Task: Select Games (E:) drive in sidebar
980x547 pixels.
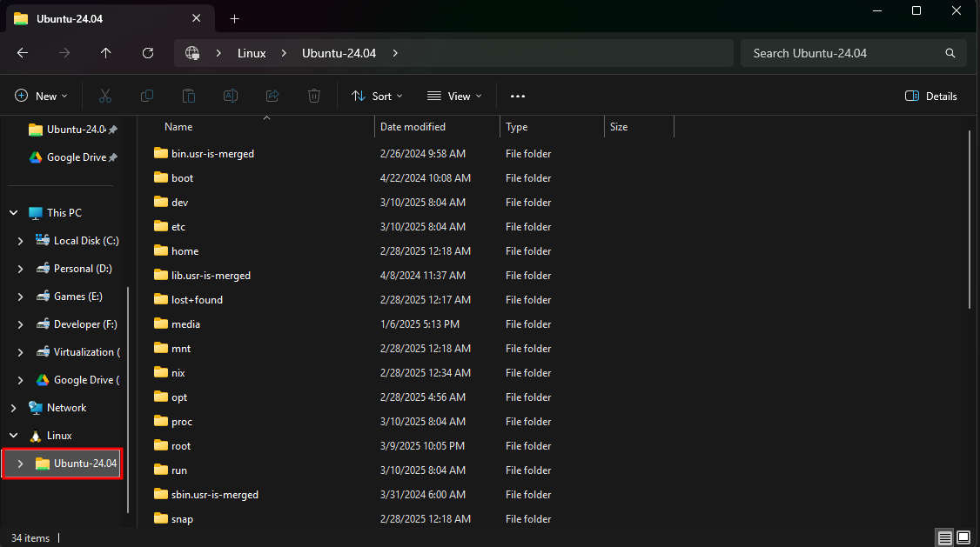Action: [x=69, y=297]
